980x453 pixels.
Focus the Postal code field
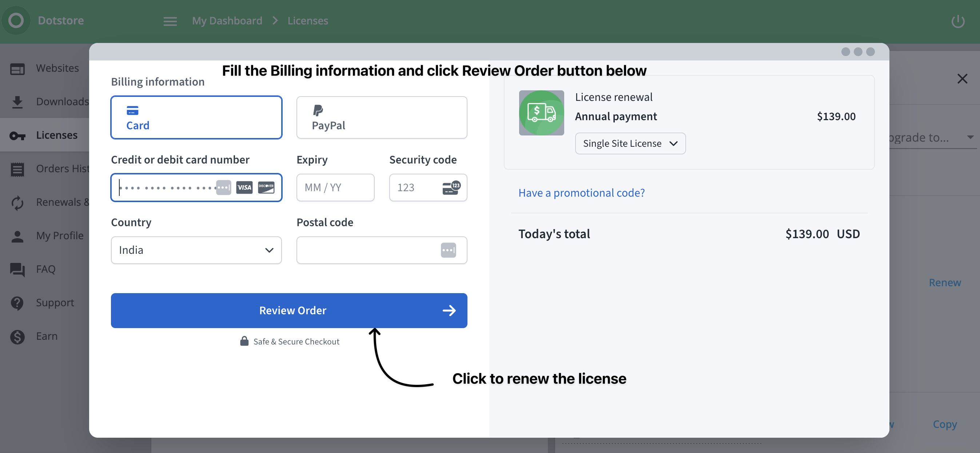(382, 250)
